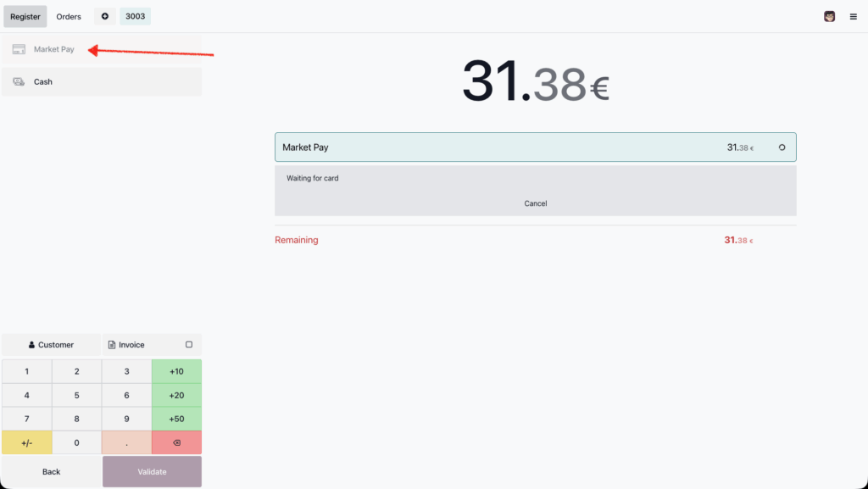Go Back to the order screen
868x489 pixels.
[x=52, y=472]
